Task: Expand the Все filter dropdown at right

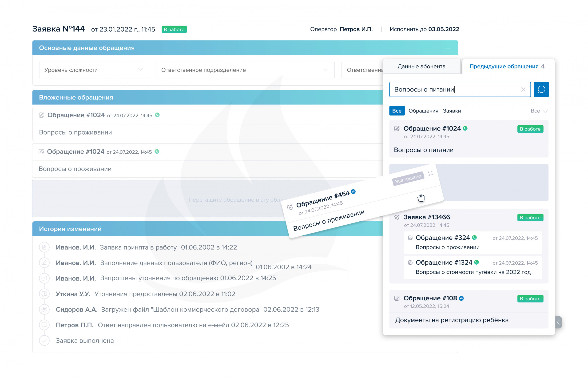Action: coord(539,111)
